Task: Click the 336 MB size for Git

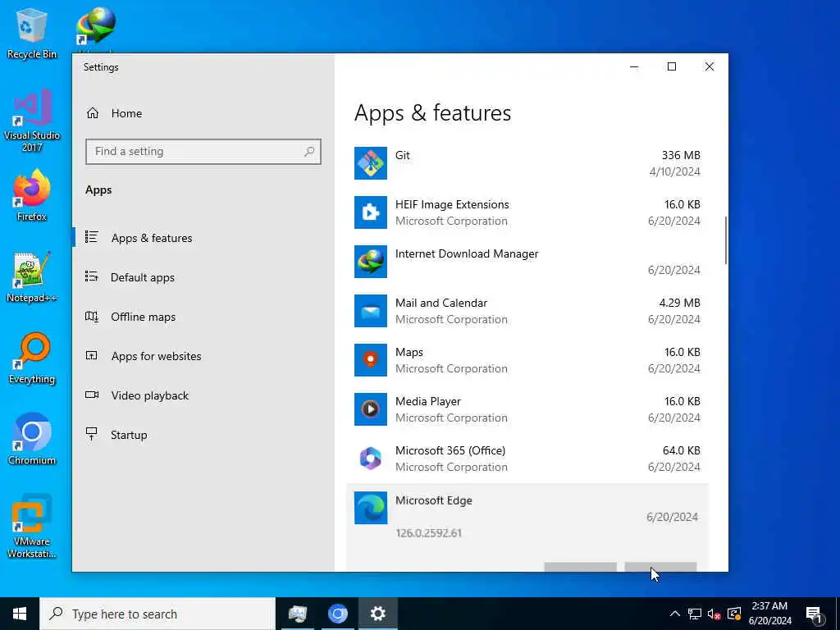Action: 681,155
